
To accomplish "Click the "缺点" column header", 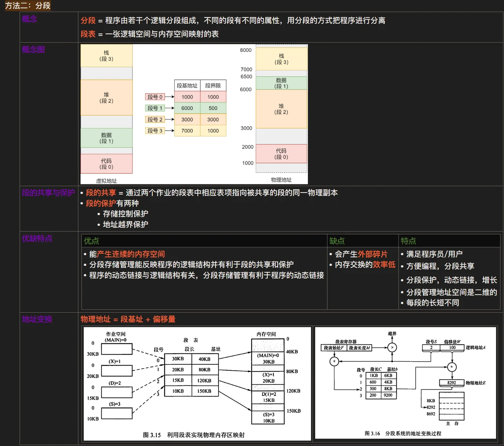I will 337,241.
